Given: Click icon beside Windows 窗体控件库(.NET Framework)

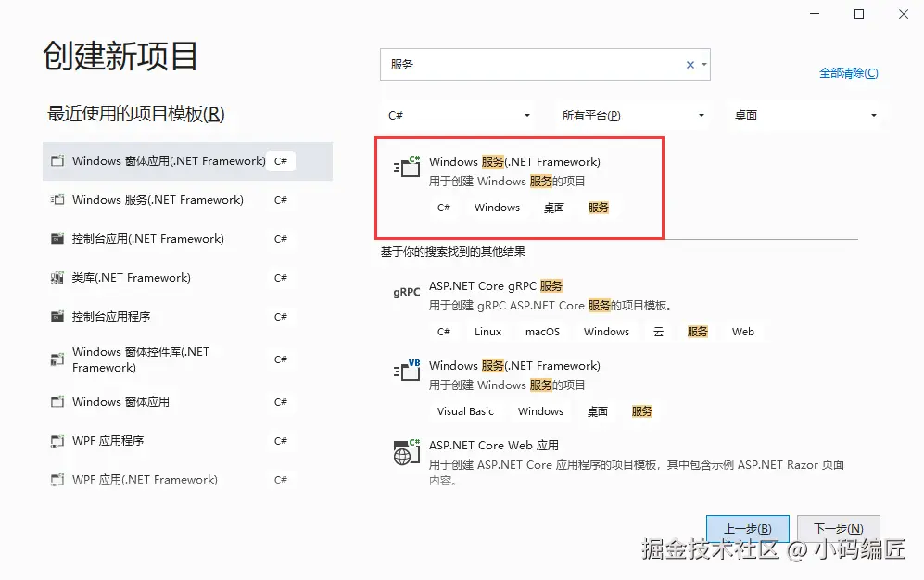Looking at the screenshot, I should (57, 359).
